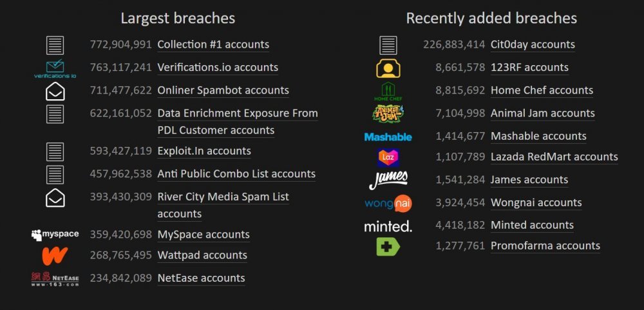Click the Home Chef logo
The height and width of the screenshot is (310, 644).
[388, 92]
